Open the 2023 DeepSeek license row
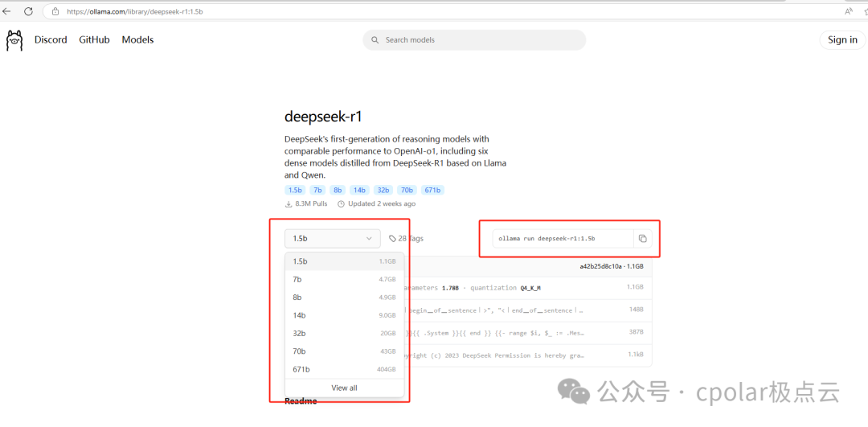 tap(527, 355)
